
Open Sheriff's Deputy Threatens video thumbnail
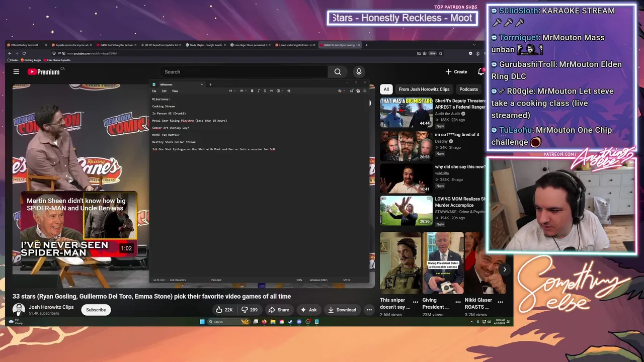tap(406, 113)
